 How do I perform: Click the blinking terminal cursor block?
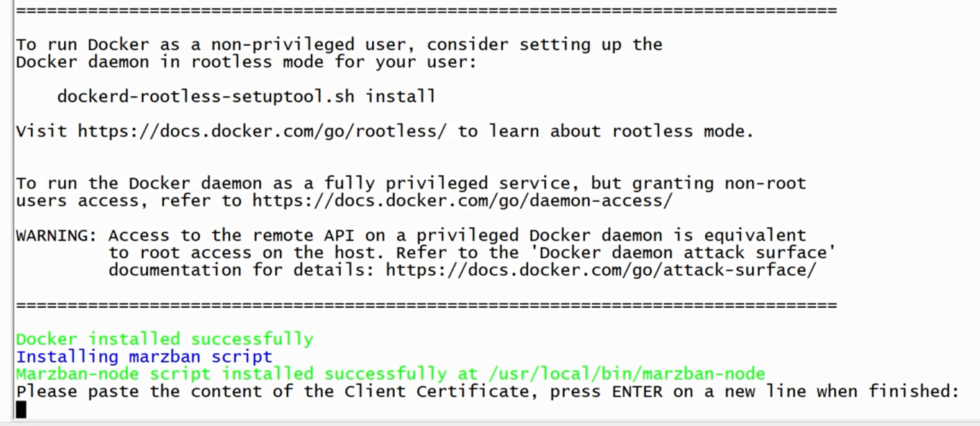tap(21, 409)
